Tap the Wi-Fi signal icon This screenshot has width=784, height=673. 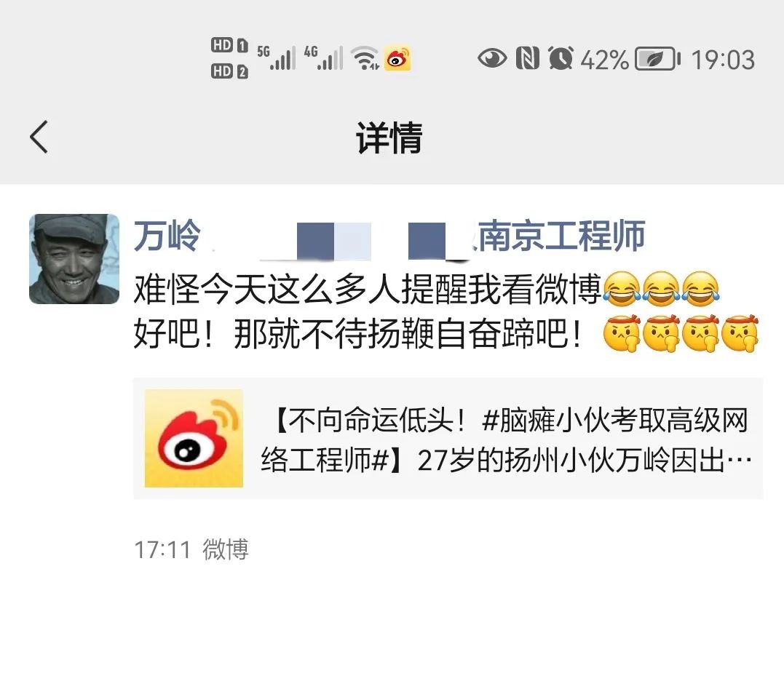coord(365,58)
